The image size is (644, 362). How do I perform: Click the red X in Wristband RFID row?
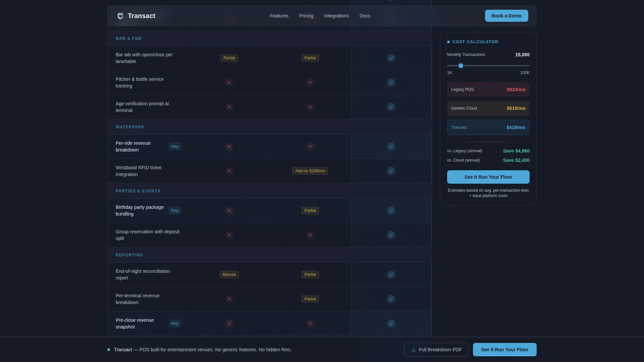(229, 171)
